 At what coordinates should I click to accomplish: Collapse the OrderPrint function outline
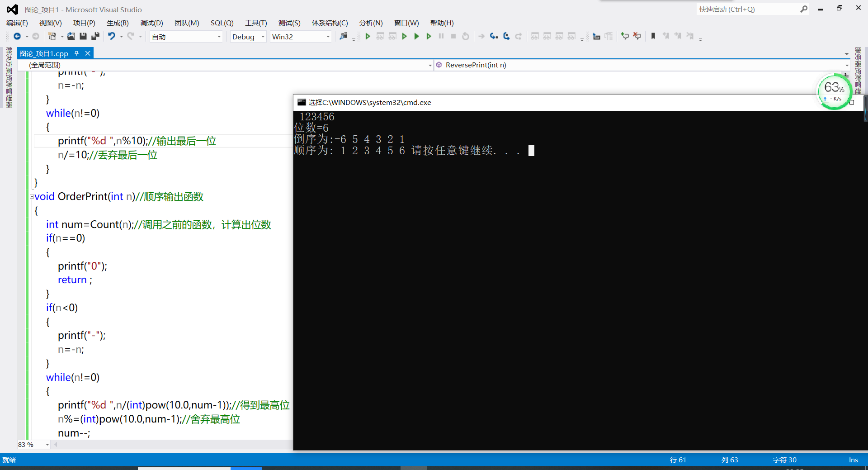(32, 197)
